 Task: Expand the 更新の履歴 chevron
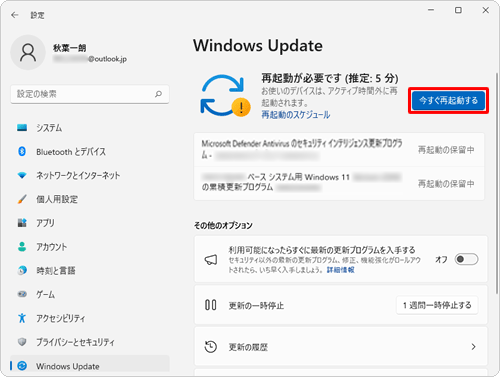(x=473, y=347)
